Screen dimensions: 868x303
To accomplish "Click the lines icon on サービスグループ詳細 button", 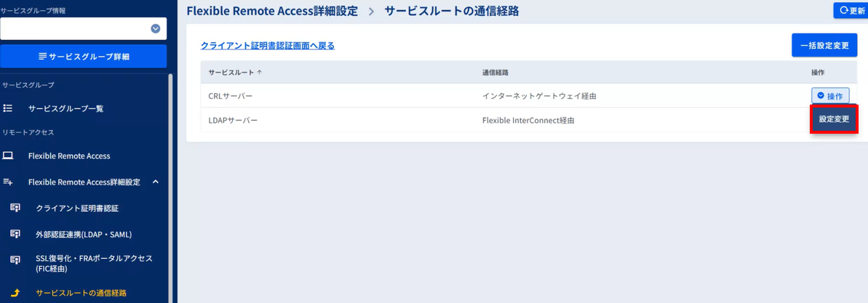I will (42, 57).
